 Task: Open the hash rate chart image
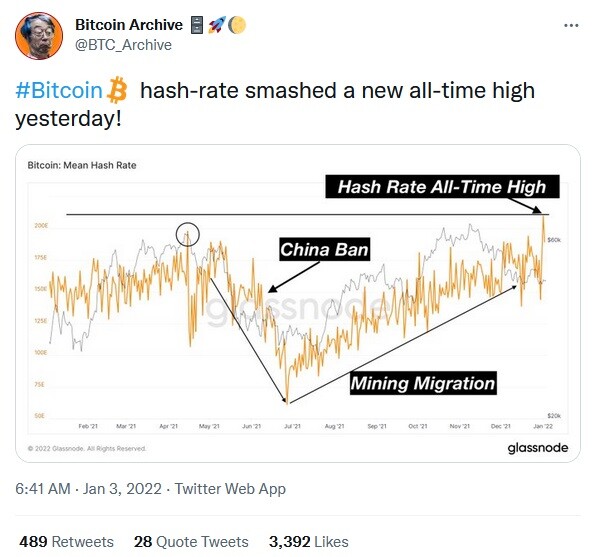pos(298,303)
